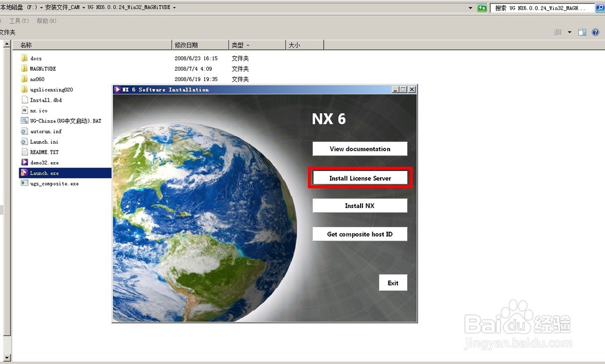Select the ugslicensing020 folder icon
The width and height of the screenshot is (605, 364).
point(24,89)
